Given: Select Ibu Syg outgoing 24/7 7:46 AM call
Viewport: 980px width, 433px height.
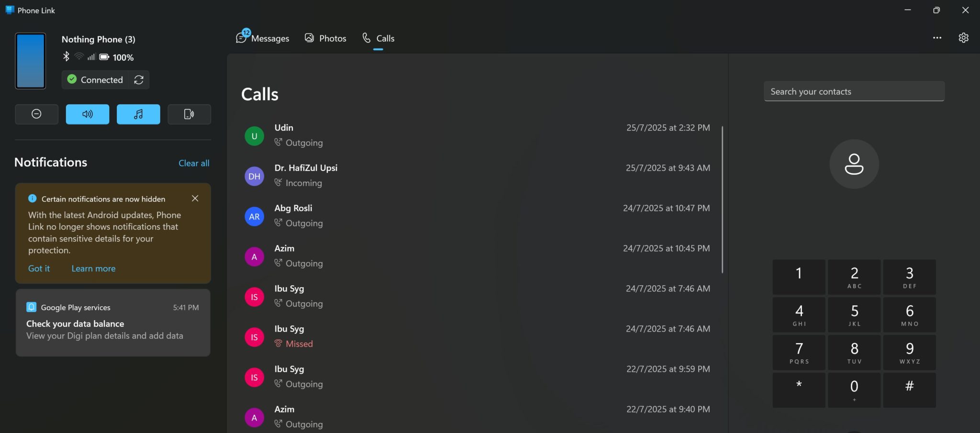Looking at the screenshot, I should pyautogui.click(x=477, y=296).
